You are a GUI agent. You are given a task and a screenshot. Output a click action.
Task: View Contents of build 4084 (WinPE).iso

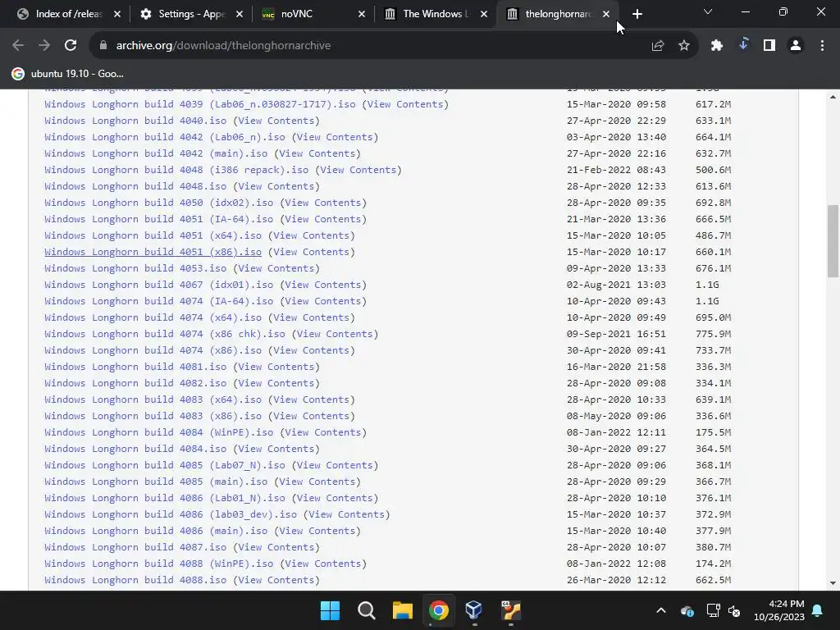coord(323,432)
